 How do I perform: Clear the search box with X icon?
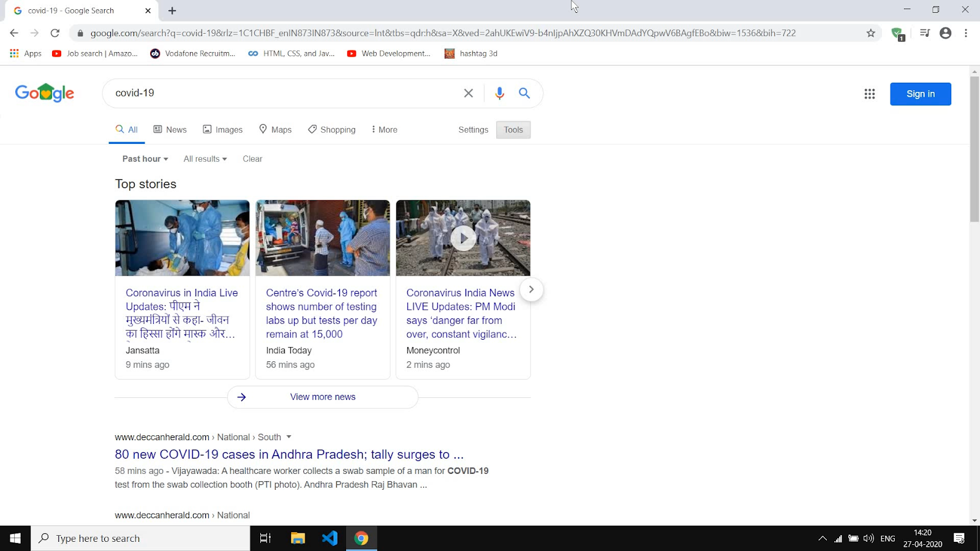pyautogui.click(x=469, y=93)
